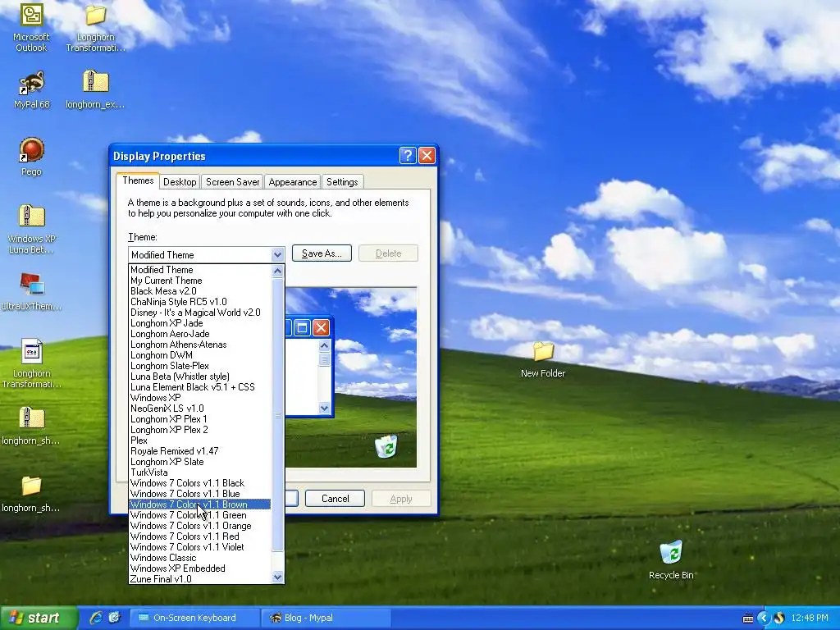Choose the Windows Classic theme
Screen dimensions: 840x630
coord(200,558)
